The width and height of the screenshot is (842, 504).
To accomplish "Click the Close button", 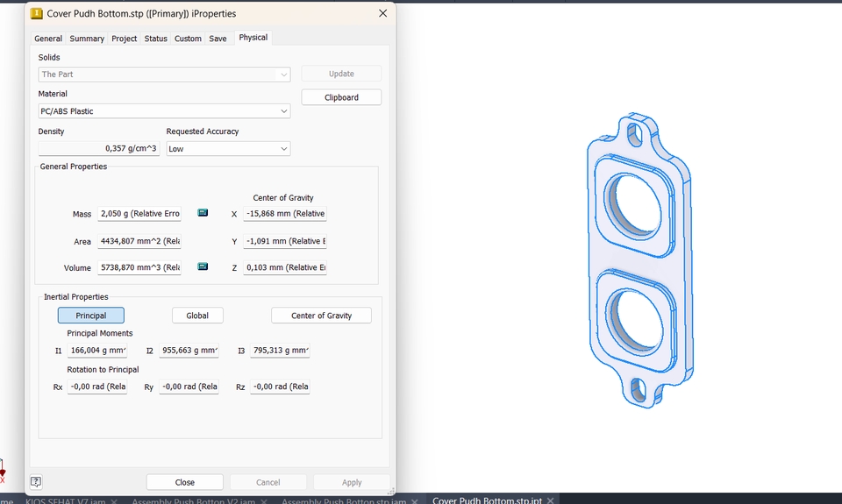I will (x=185, y=482).
